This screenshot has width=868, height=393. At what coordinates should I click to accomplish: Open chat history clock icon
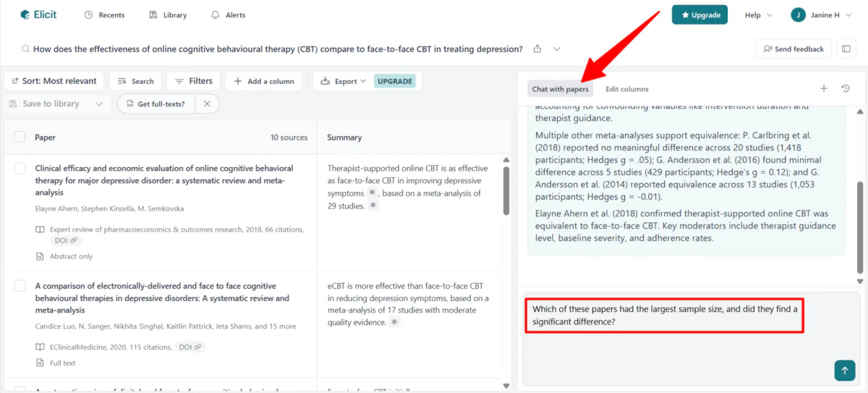click(x=846, y=88)
